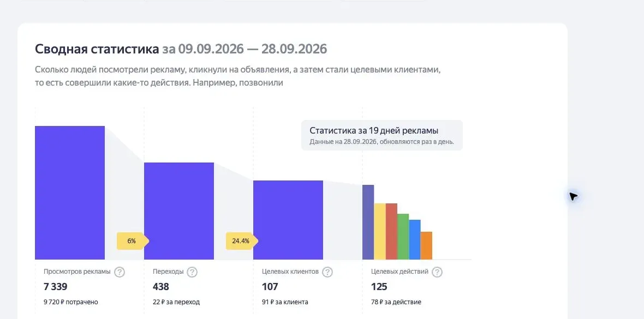This screenshot has width=644, height=319.
Task: Click the 438 clicks value
Action: point(161,287)
